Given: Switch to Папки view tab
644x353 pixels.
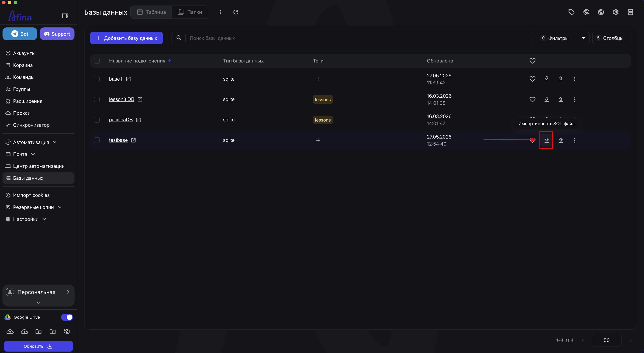Looking at the screenshot, I should coord(190,12).
